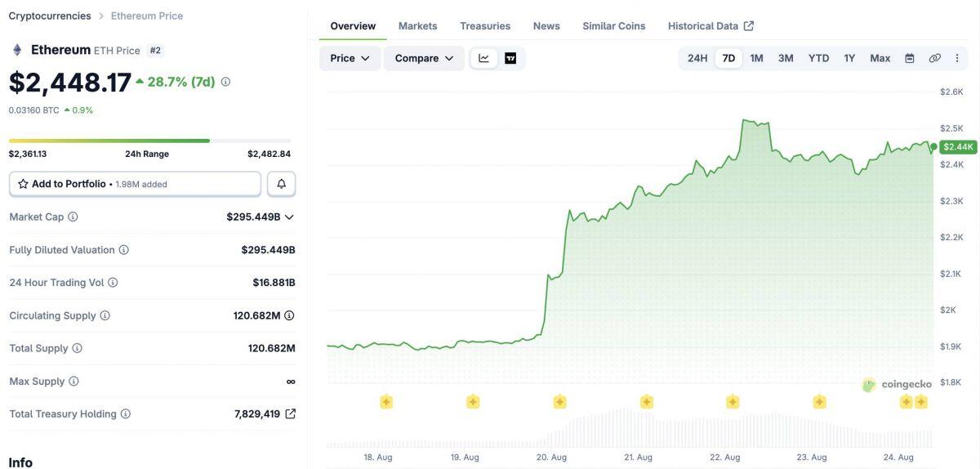
Task: Select the Max time range
Action: coord(880,58)
